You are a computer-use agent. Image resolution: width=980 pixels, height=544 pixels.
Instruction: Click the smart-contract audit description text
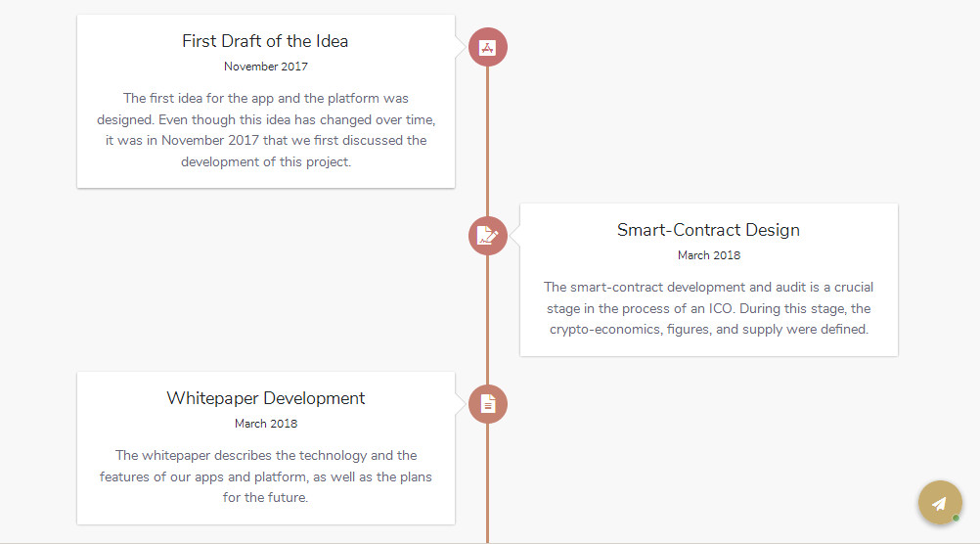(708, 308)
